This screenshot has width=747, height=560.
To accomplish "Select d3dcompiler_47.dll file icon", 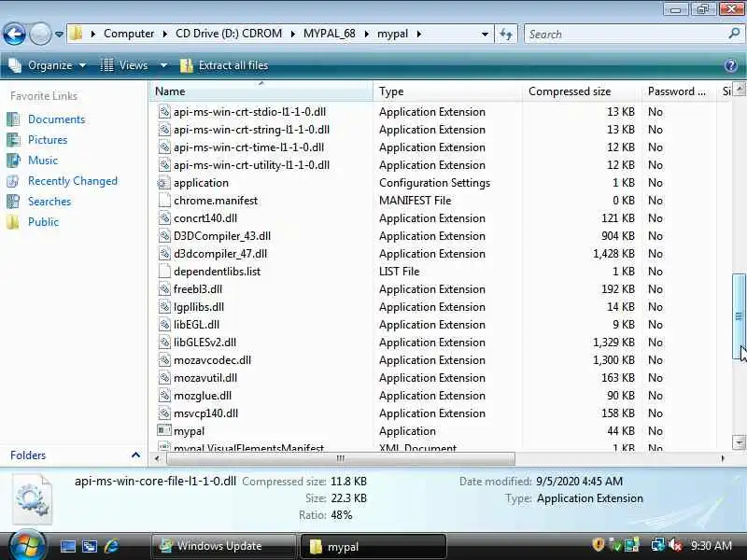I will click(x=164, y=254).
